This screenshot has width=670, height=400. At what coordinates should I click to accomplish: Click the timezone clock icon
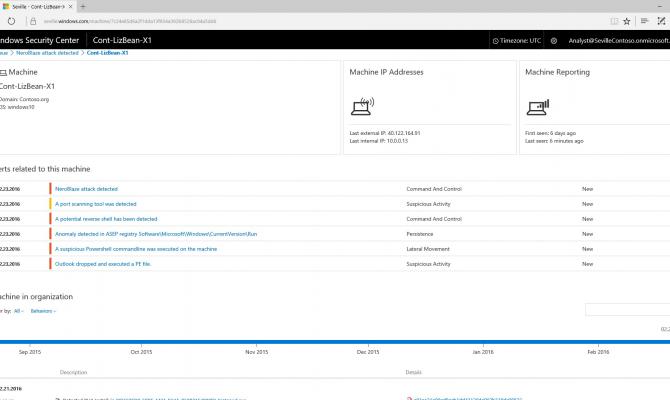495,41
